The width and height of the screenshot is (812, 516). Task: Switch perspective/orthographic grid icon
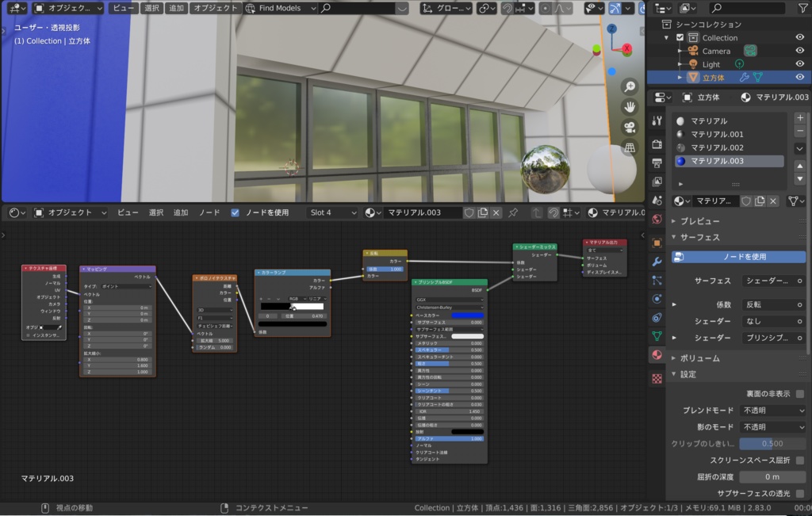[630, 147]
